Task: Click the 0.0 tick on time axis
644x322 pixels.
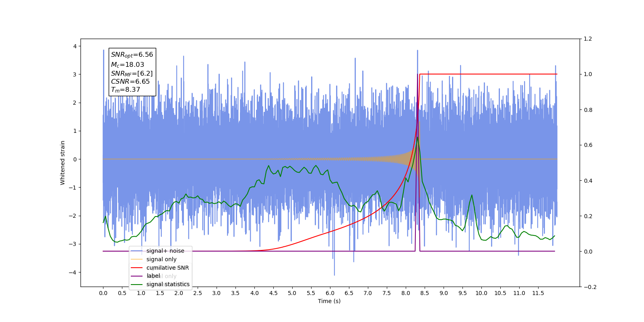Action: pos(103,293)
